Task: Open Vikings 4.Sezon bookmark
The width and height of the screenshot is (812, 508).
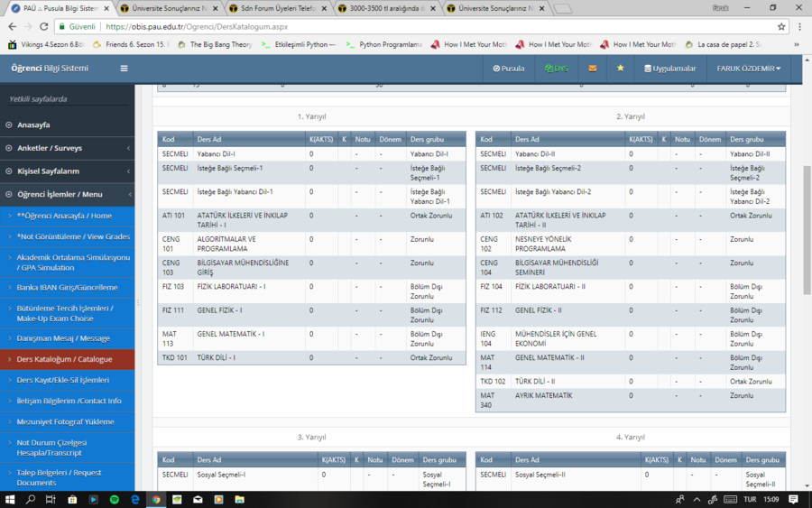Action: pyautogui.click(x=46, y=44)
